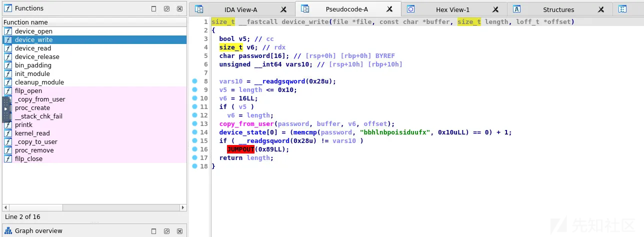644x237 pixels.
Task: Click the "bbhlnbpoisiduufx" string literal
Action: (x=395, y=132)
